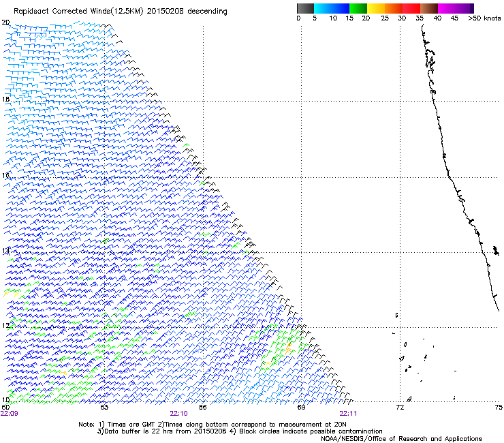Click the yellow wind barbs near 60E 13N
Screen dimensions: 504x443
click(x=12, y=294)
